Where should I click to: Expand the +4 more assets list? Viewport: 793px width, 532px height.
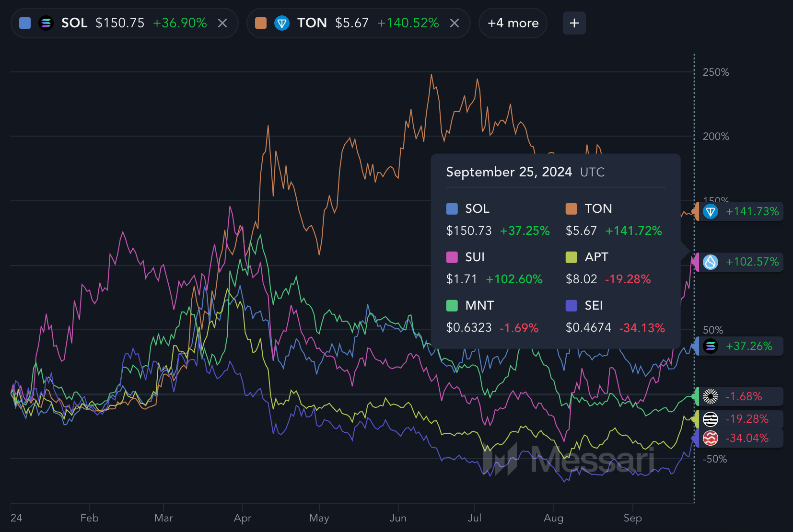click(x=513, y=23)
